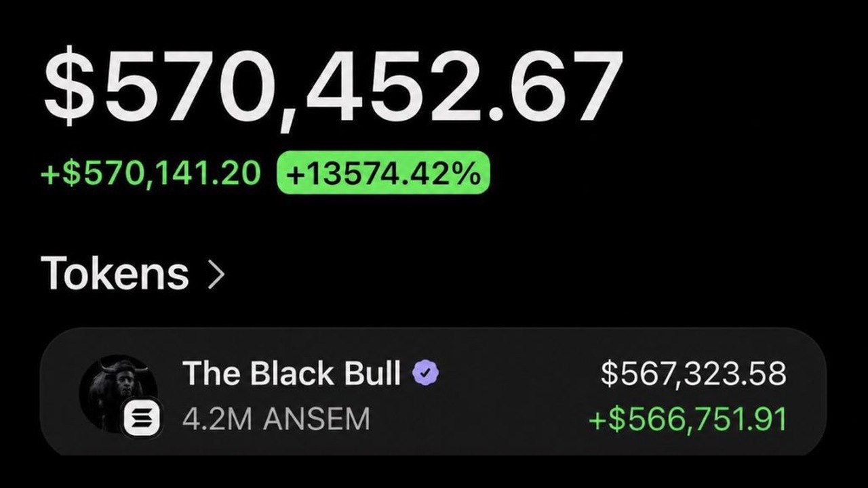The width and height of the screenshot is (868, 488).
Task: Tap the percent sign in gain badge
Action: click(x=465, y=174)
